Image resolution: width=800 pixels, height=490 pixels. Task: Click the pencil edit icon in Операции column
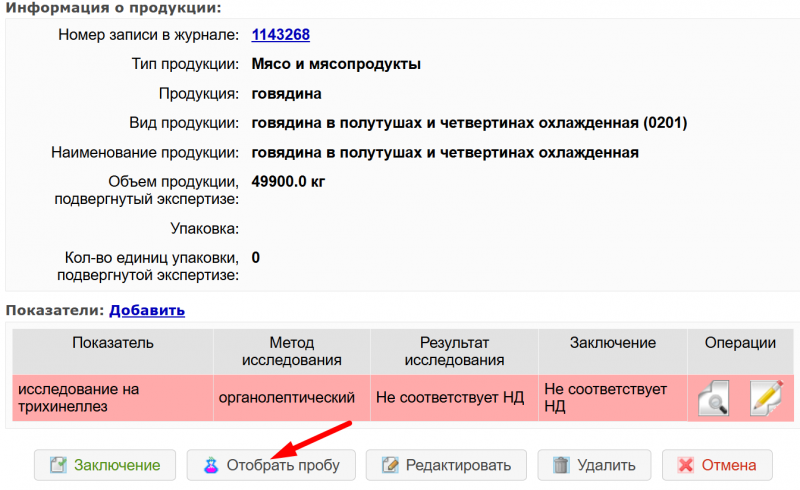point(765,398)
